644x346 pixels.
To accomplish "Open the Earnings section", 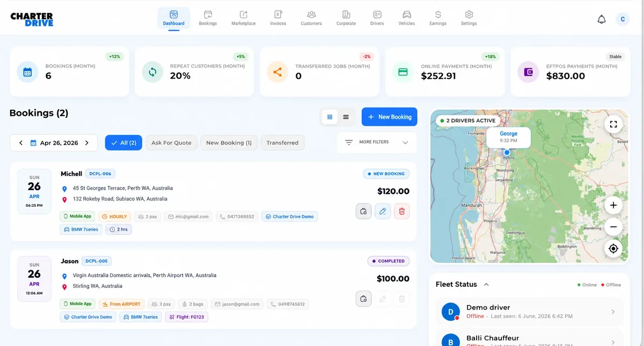I will 438,18.
